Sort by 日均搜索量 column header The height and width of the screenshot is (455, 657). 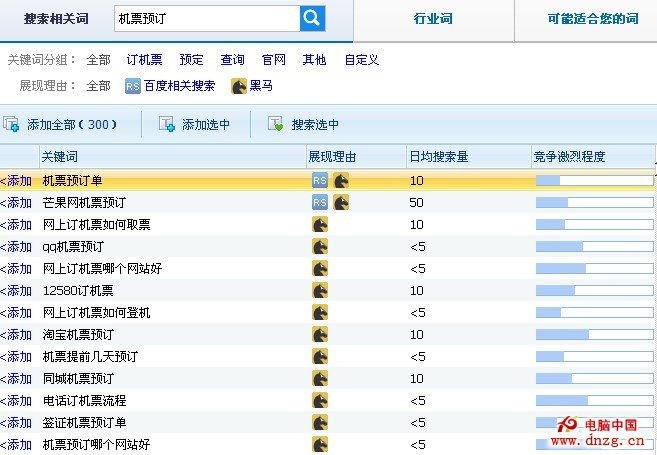click(438, 157)
